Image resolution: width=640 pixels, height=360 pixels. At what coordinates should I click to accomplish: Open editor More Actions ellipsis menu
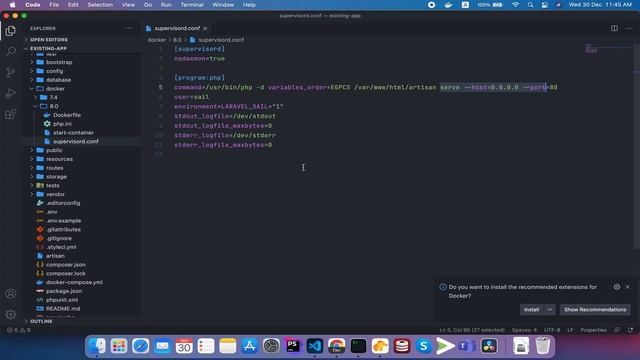(628, 28)
